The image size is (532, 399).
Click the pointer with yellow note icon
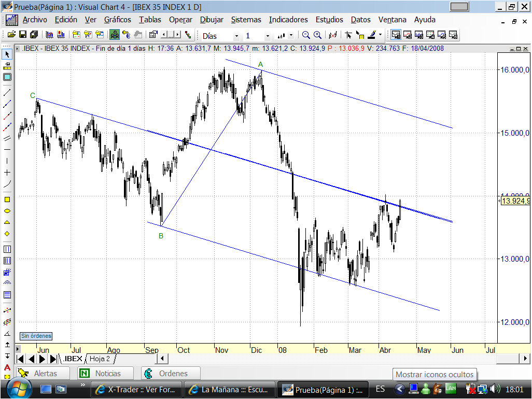[x=360, y=35]
